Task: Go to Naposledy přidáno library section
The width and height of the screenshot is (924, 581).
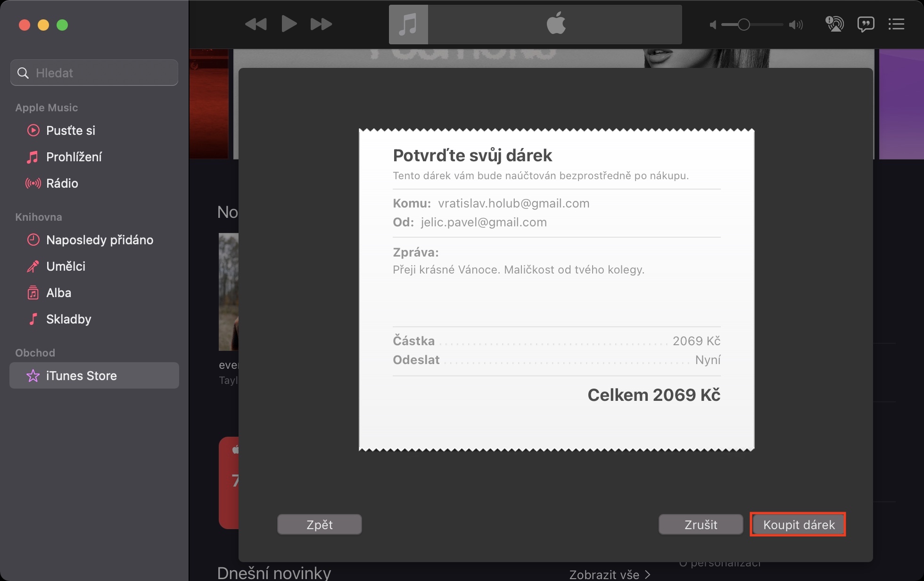Action: point(99,240)
